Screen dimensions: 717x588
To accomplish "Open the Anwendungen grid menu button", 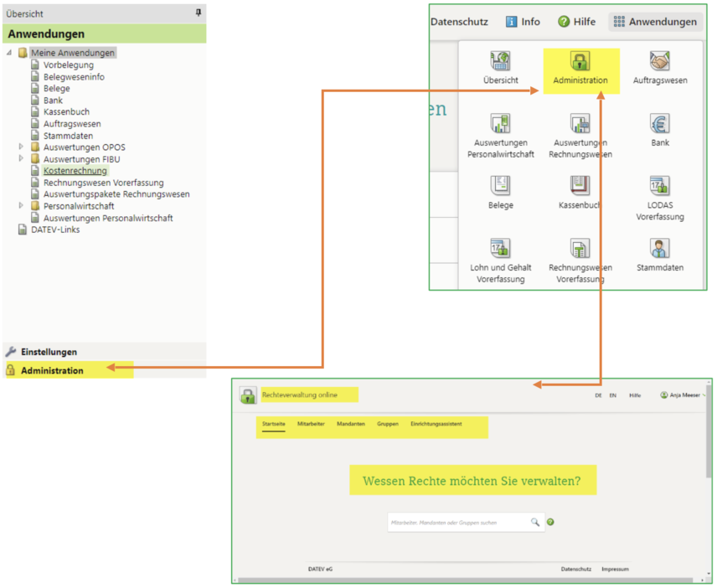I will [x=655, y=22].
